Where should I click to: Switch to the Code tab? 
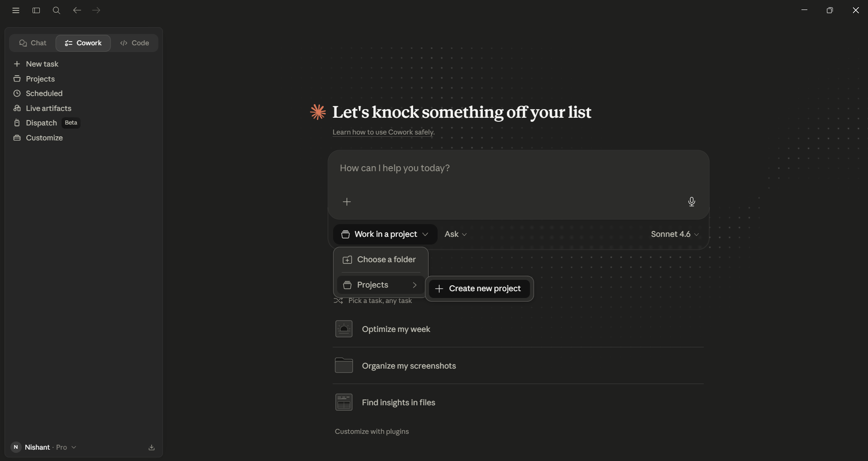point(134,43)
